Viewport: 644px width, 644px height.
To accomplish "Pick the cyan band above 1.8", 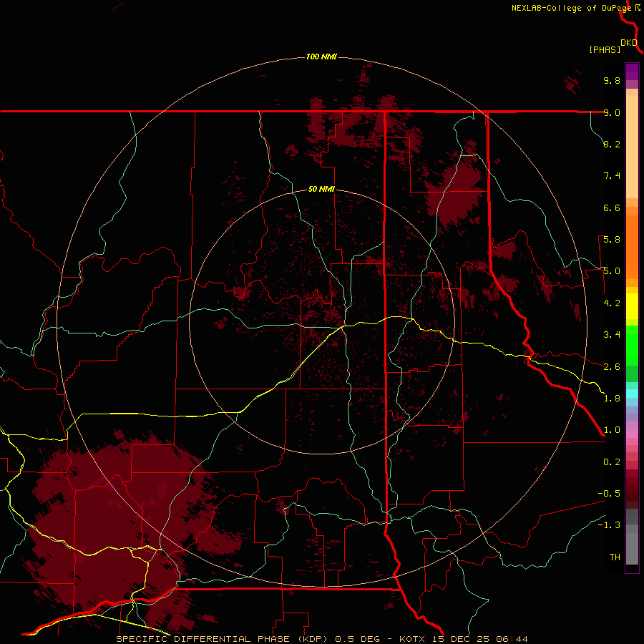I will 632,394.
